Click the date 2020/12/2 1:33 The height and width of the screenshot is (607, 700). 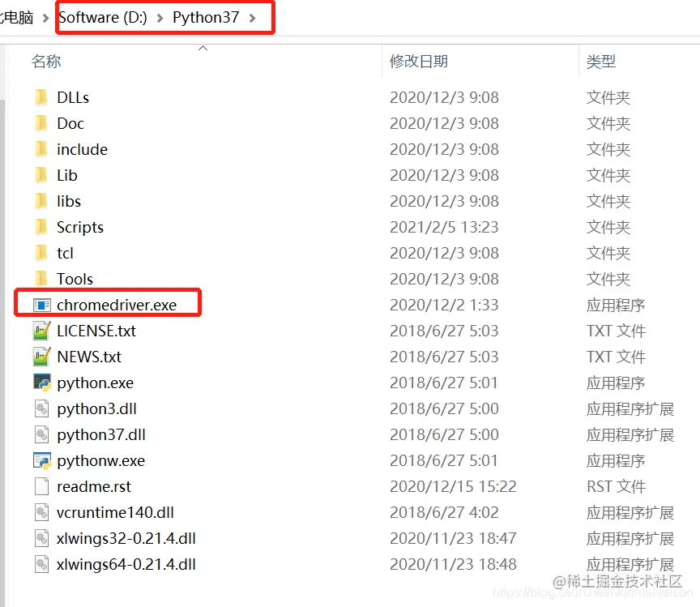pos(444,305)
